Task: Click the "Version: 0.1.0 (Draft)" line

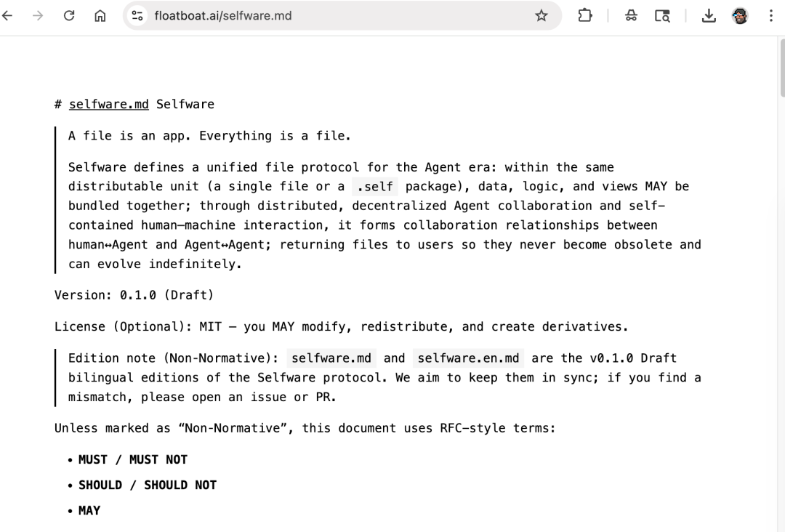Action: click(x=134, y=295)
